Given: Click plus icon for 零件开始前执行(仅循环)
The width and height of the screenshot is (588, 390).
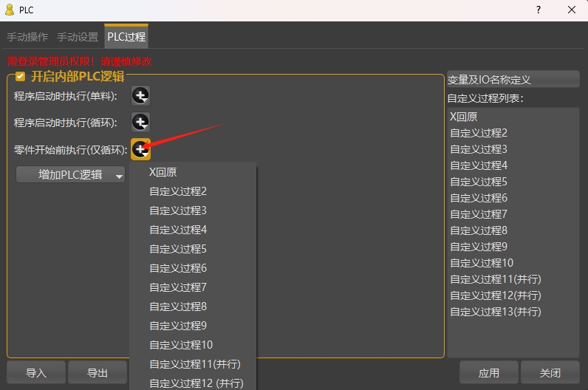Looking at the screenshot, I should (140, 149).
